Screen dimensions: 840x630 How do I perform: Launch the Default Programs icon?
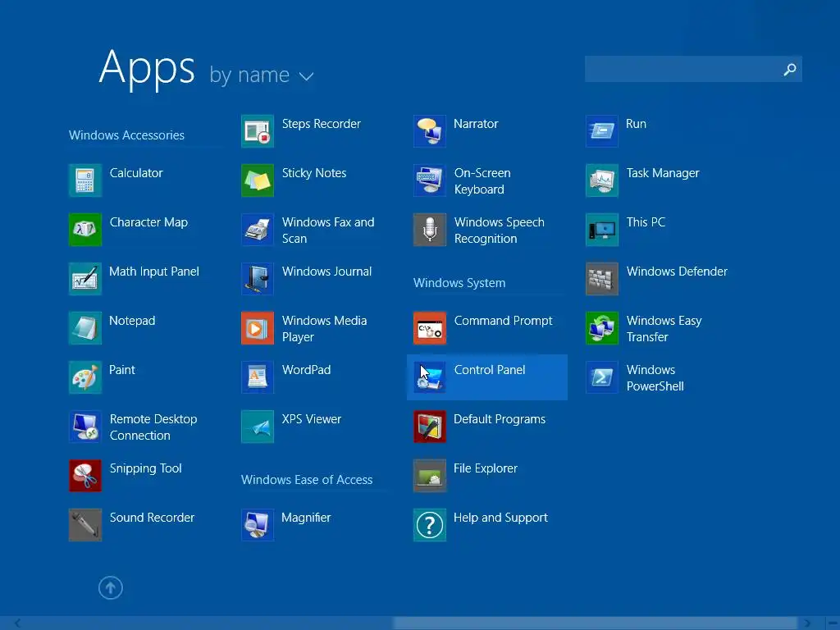(x=430, y=427)
